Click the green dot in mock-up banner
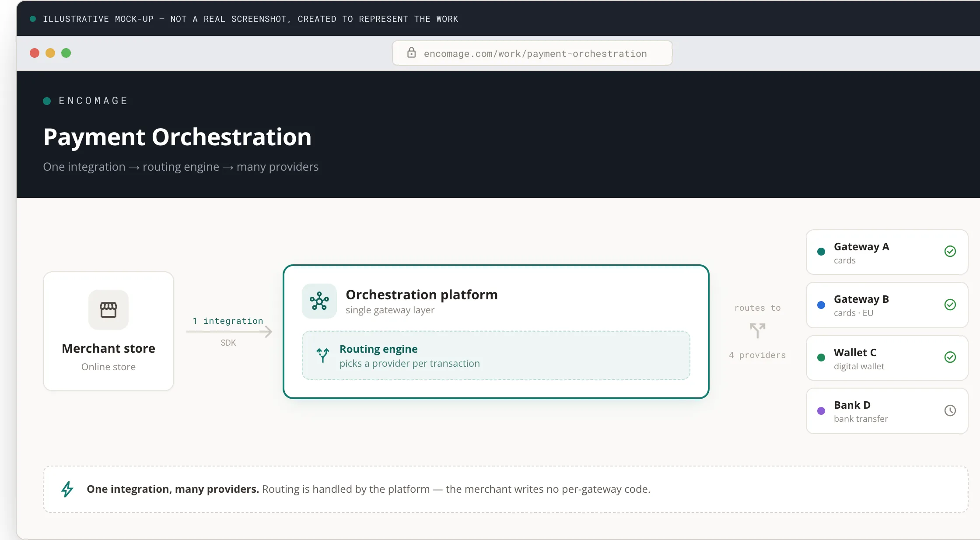Screen dimensions: 980x540 click(x=33, y=19)
